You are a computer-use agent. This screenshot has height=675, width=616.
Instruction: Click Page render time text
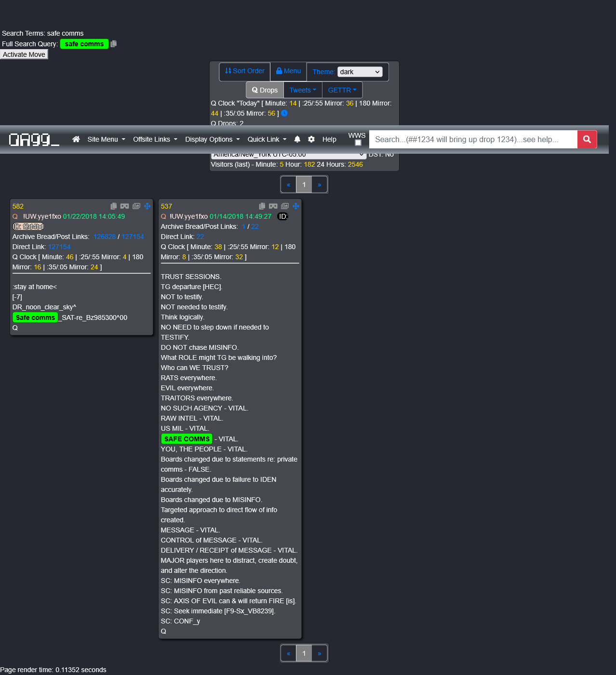(53, 670)
